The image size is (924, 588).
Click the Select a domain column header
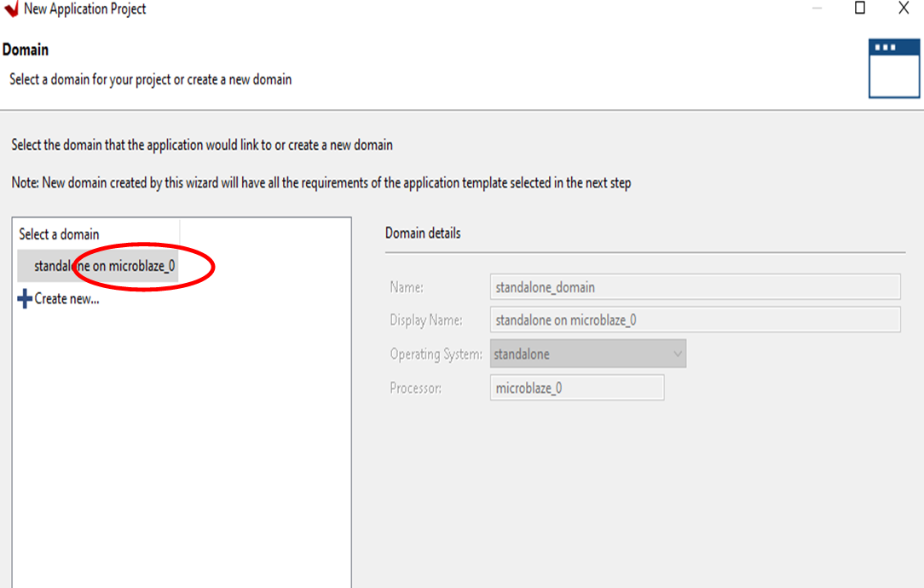pyautogui.click(x=60, y=234)
